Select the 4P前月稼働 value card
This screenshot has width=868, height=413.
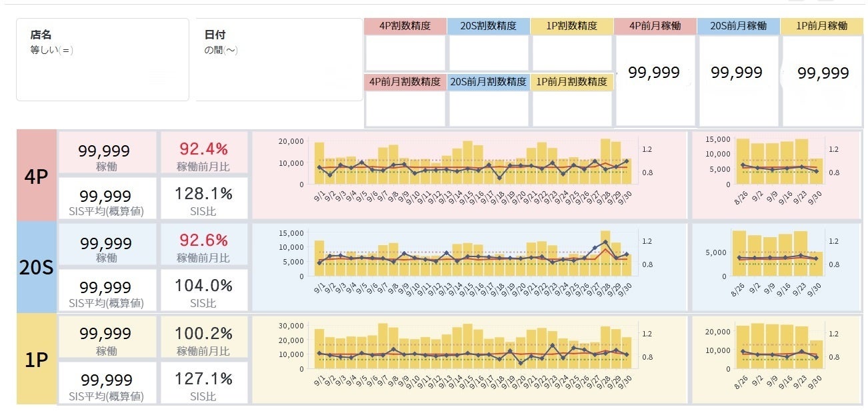pos(655,73)
